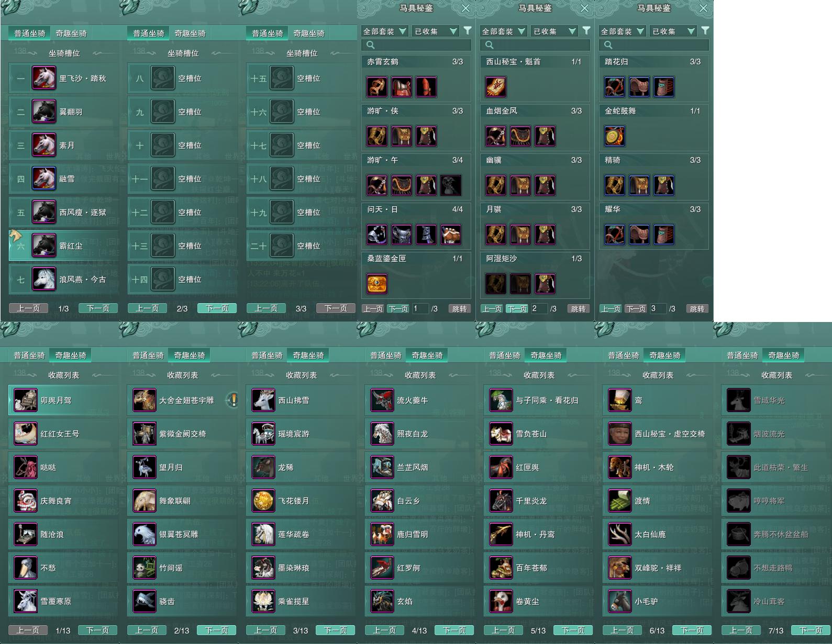Click the warning icon beside 大舍金翅苍宇雕
This screenshot has width=832, height=644.
coord(232,400)
